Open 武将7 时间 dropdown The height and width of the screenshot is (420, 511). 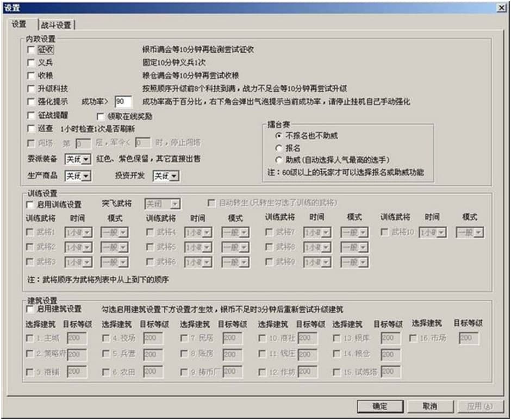317,233
